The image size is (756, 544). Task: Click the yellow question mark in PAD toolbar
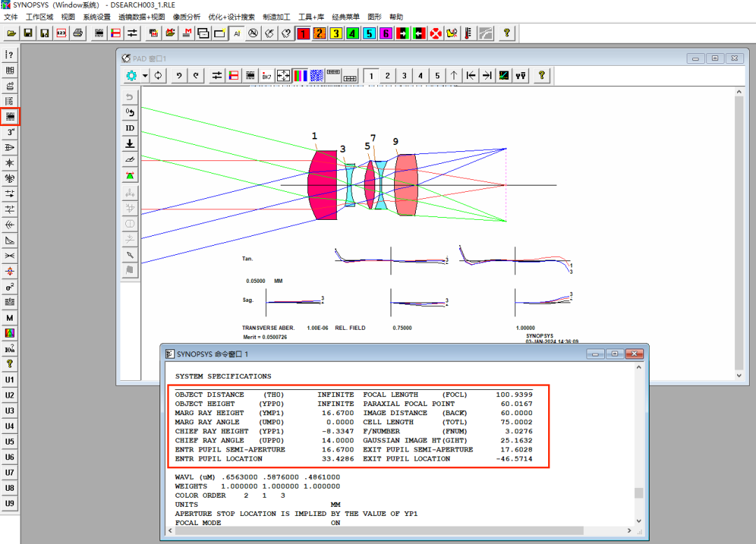coord(541,76)
